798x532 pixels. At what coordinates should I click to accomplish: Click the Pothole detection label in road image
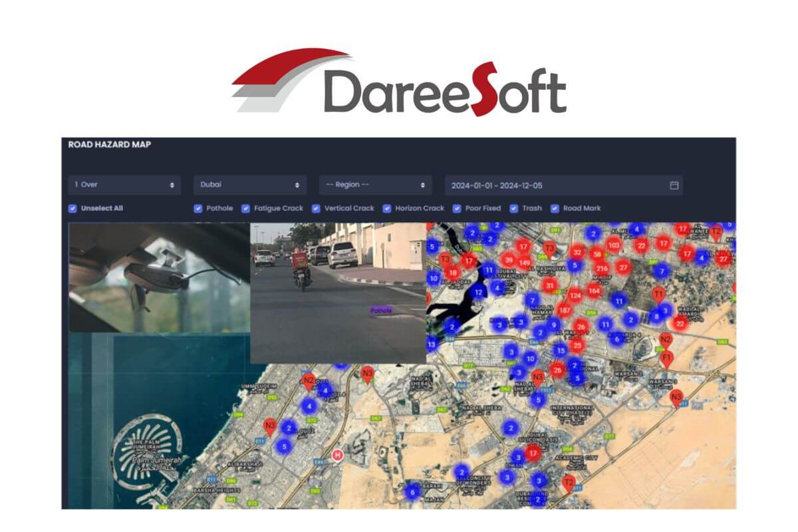pos(382,310)
